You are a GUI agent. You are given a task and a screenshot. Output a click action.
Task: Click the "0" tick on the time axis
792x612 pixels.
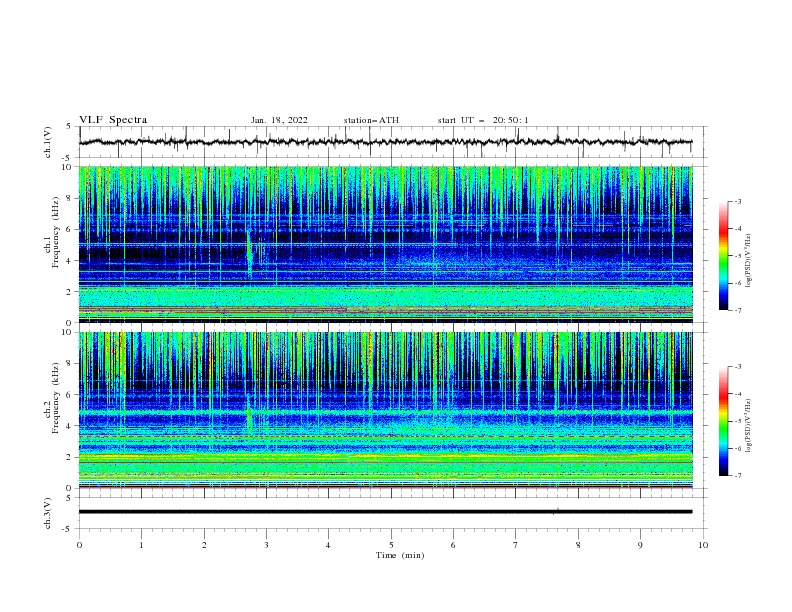[x=79, y=545]
